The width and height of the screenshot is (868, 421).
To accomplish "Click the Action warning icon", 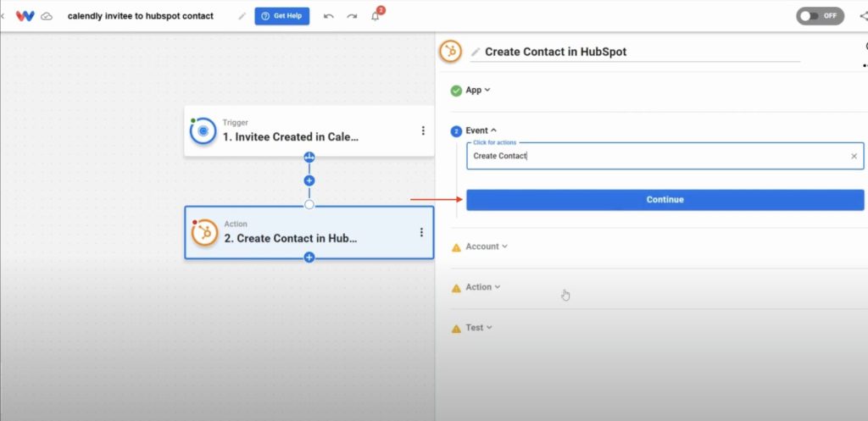I will pos(456,288).
